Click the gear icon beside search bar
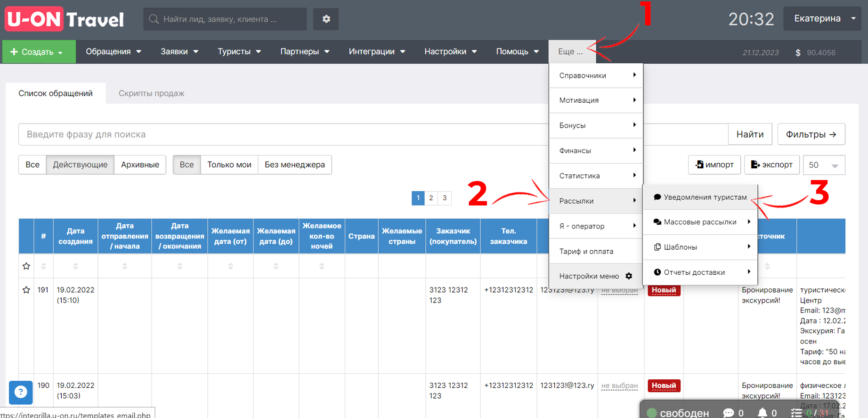This screenshot has height=418, width=868. [326, 19]
